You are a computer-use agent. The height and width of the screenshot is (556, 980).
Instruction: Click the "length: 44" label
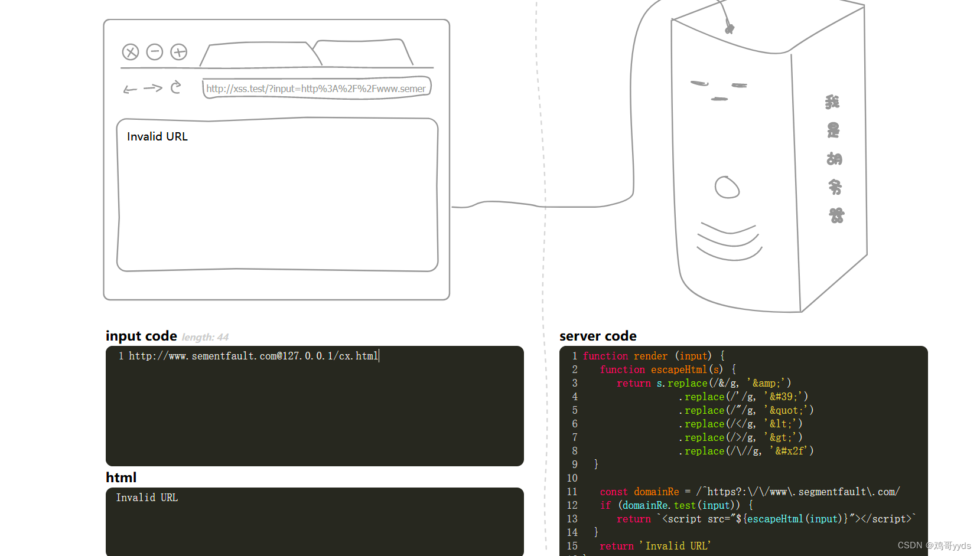tap(205, 337)
